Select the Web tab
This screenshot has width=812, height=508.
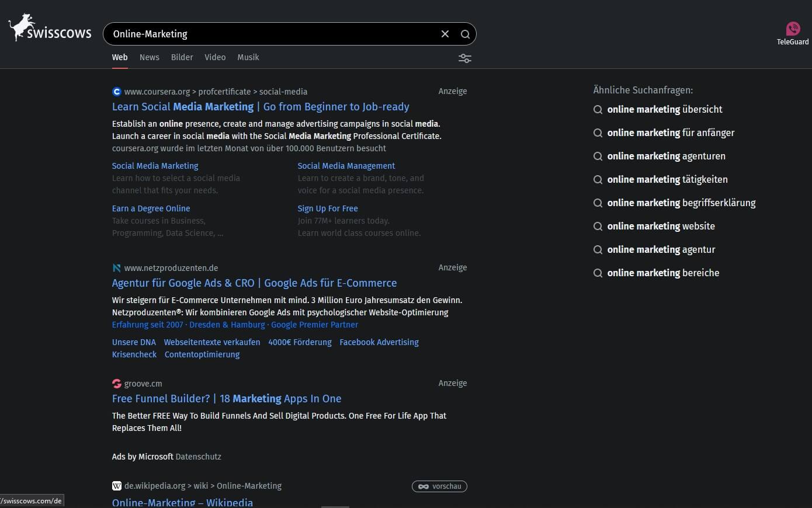tap(120, 57)
